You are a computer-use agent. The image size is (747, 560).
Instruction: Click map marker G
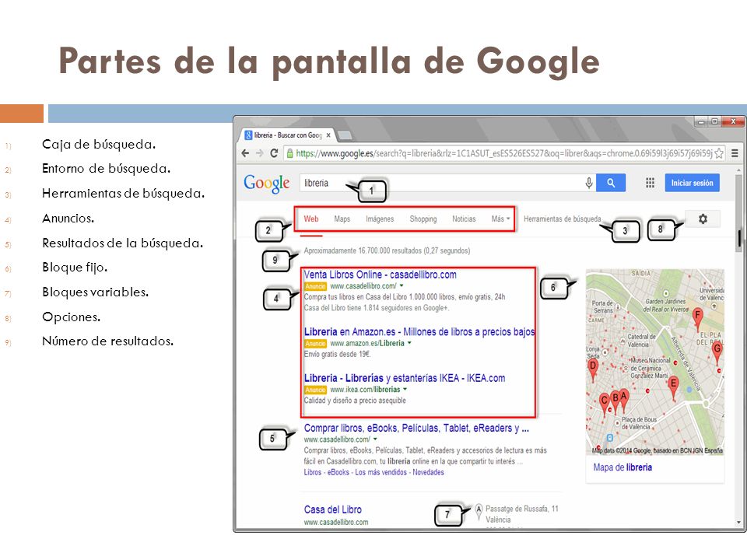tap(717, 352)
